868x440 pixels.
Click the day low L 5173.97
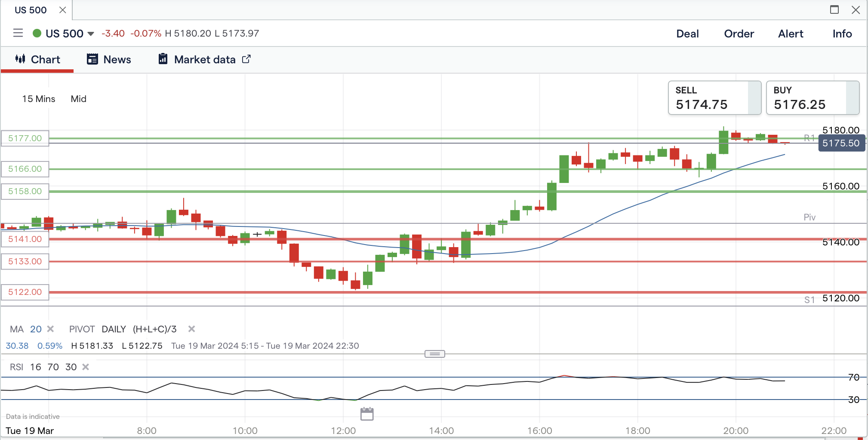[x=237, y=34]
